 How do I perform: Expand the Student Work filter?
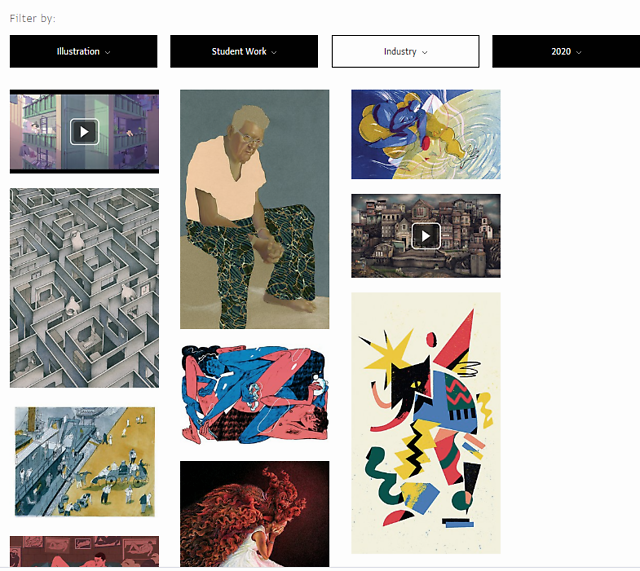[244, 51]
